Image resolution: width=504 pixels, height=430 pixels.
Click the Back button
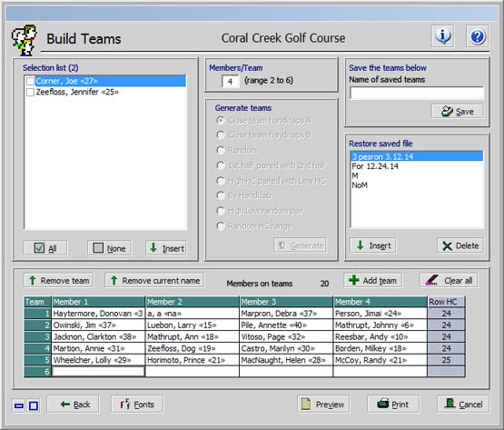coord(73,404)
